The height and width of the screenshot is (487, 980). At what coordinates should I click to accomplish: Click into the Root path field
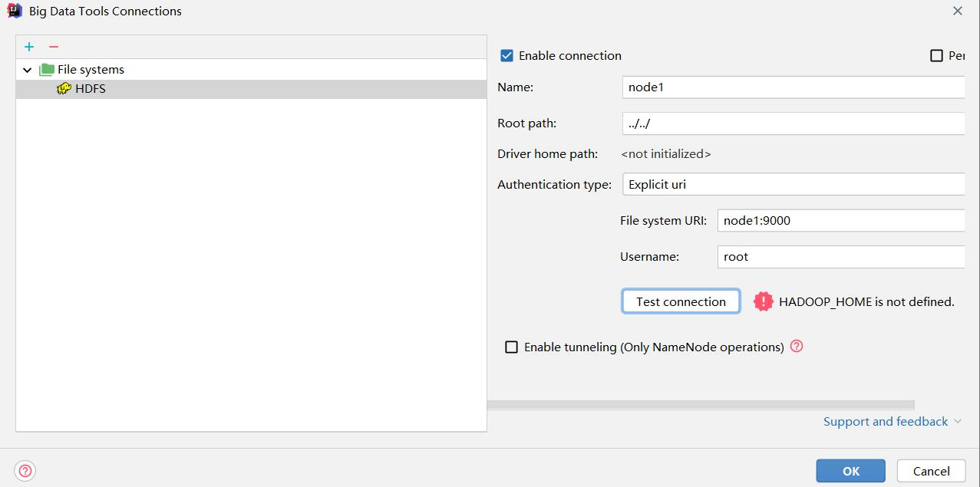(793, 123)
